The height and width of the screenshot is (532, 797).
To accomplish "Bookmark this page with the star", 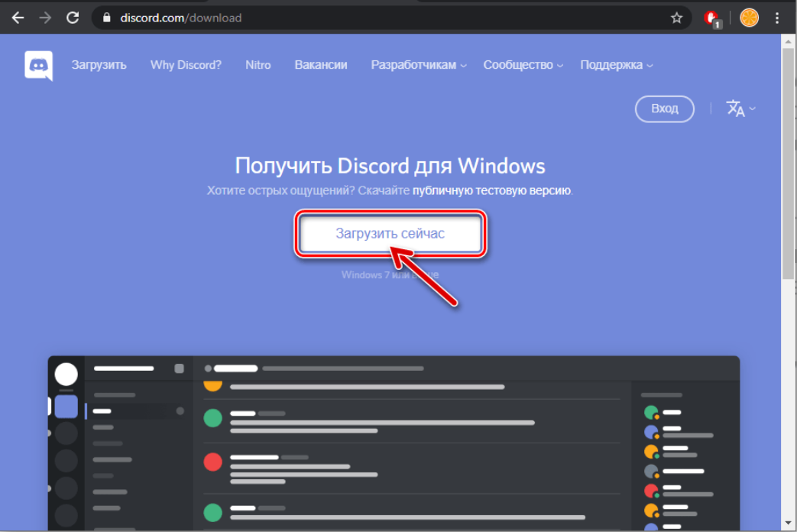I will pyautogui.click(x=676, y=18).
